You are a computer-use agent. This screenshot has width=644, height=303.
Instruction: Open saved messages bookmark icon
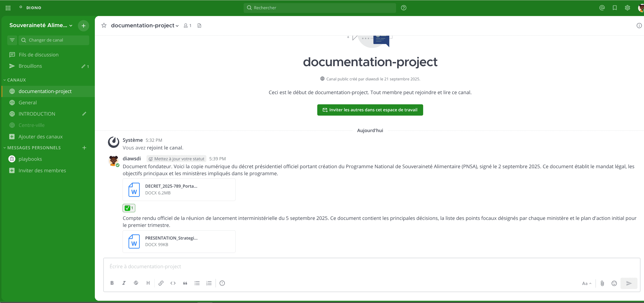pos(615,8)
